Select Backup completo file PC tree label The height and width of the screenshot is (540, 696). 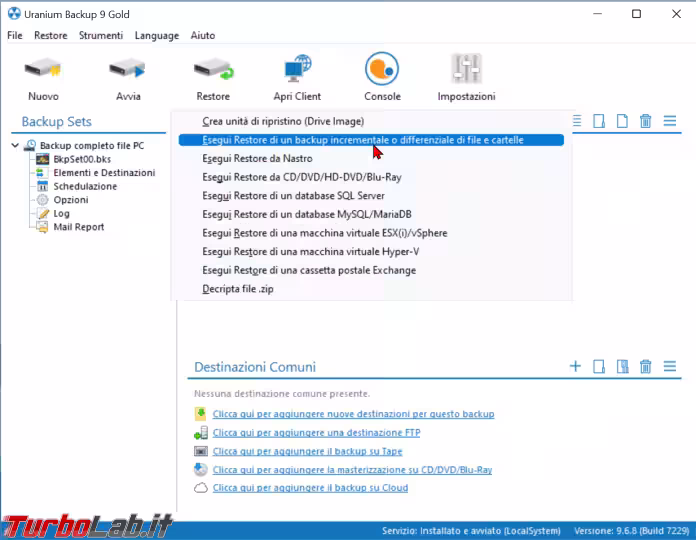point(92,146)
